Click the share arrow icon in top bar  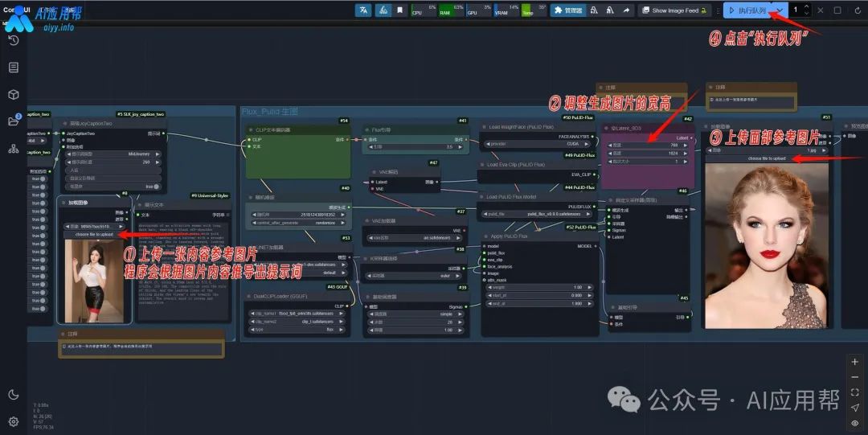[x=626, y=10]
